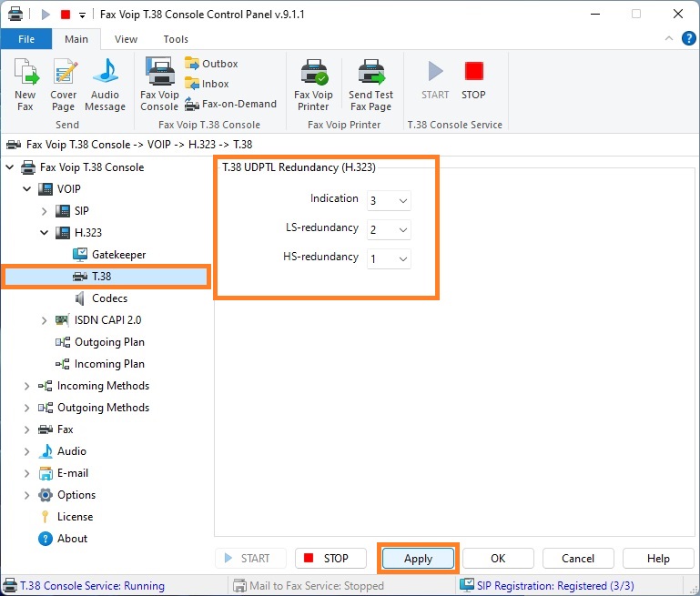The image size is (700, 596).
Task: Launch Fax Voip Console from the ribbon
Action: point(159,85)
